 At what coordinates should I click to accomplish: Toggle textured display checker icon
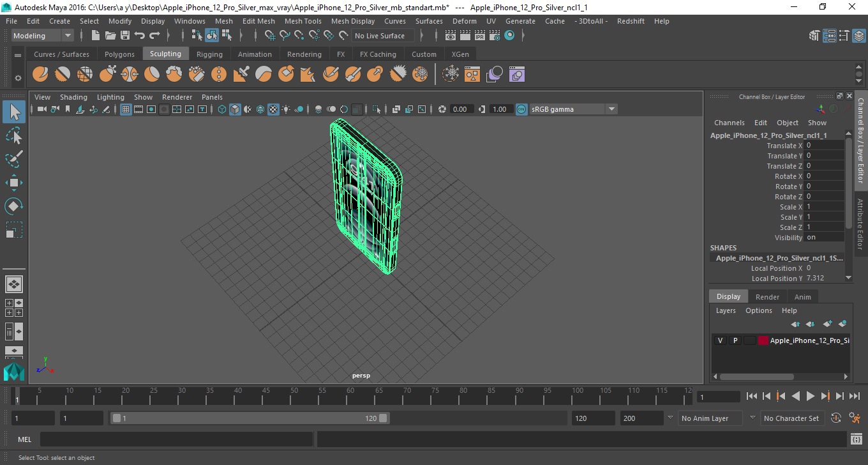273,109
